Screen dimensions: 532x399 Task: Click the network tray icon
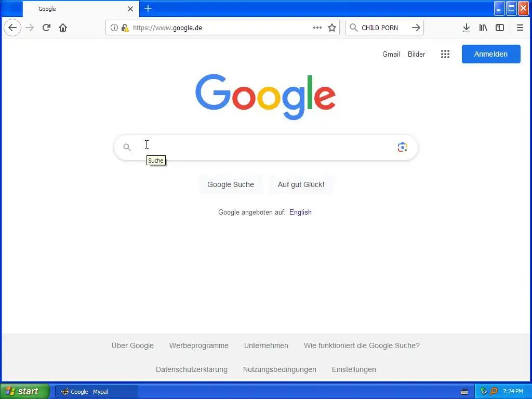click(x=484, y=391)
